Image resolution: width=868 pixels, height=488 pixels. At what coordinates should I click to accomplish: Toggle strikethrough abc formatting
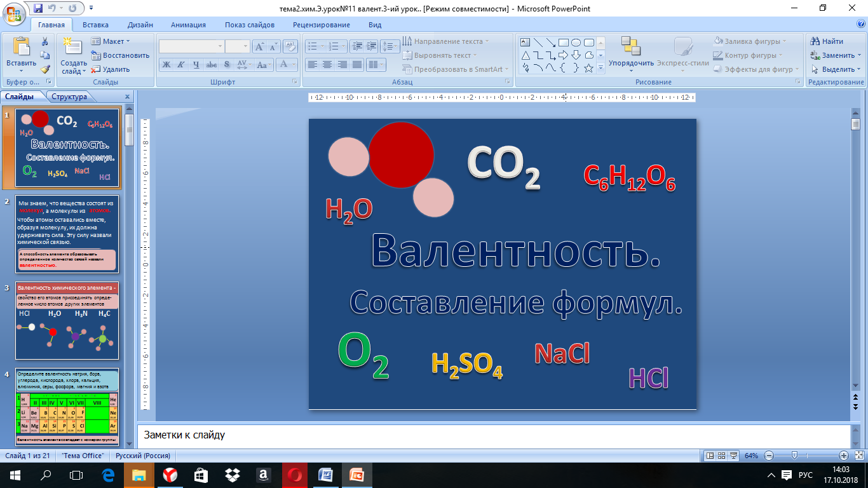212,64
